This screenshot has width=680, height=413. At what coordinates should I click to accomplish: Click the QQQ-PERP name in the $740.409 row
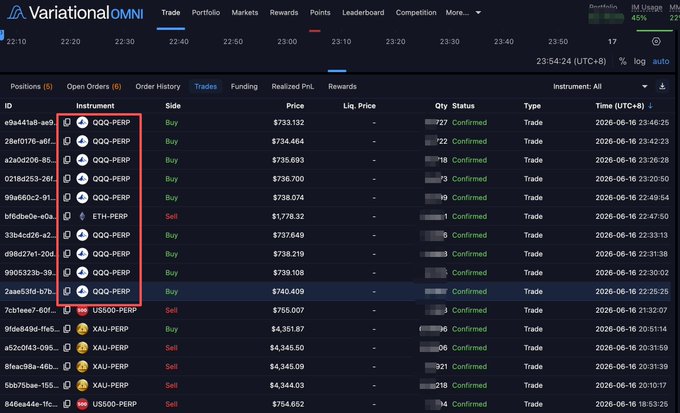(x=111, y=291)
